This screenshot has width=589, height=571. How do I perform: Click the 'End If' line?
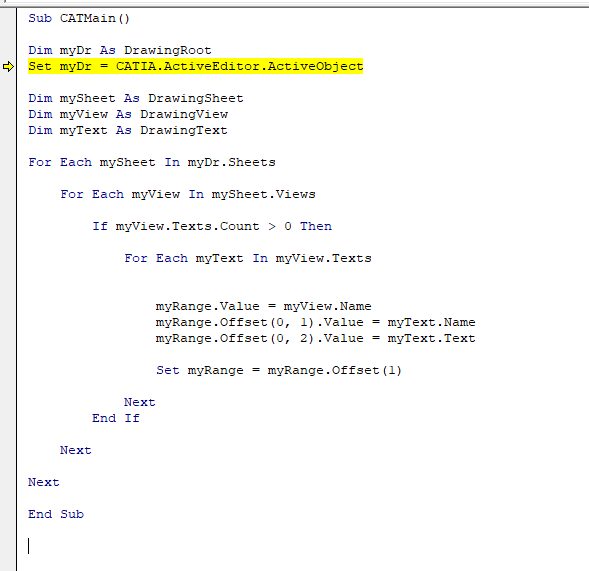point(116,418)
